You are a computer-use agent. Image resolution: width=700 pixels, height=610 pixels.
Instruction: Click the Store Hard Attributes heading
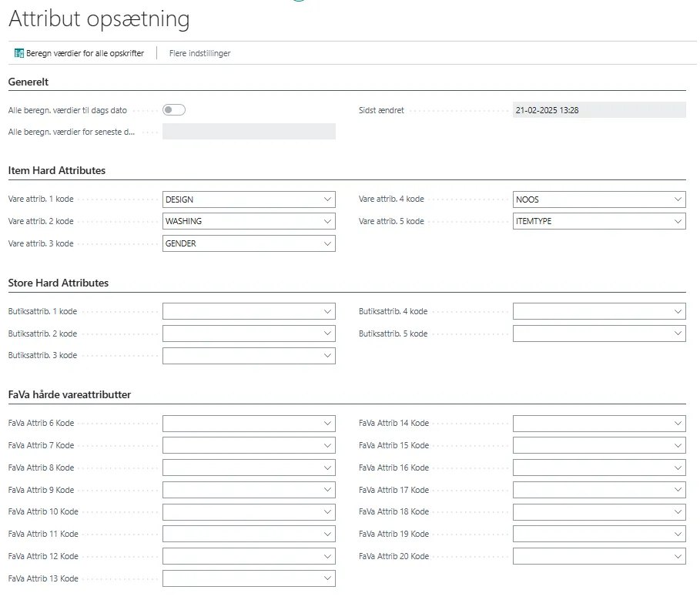coord(59,283)
